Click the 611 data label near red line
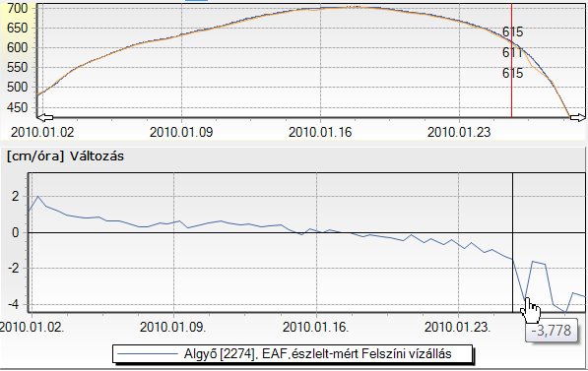 click(512, 52)
